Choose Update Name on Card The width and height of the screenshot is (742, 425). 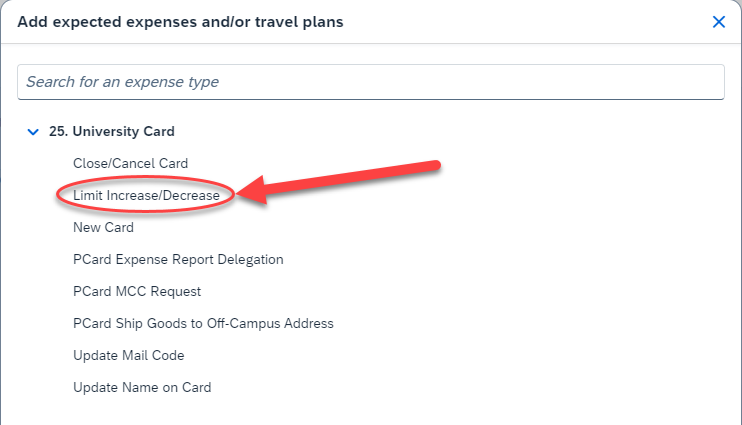142,387
